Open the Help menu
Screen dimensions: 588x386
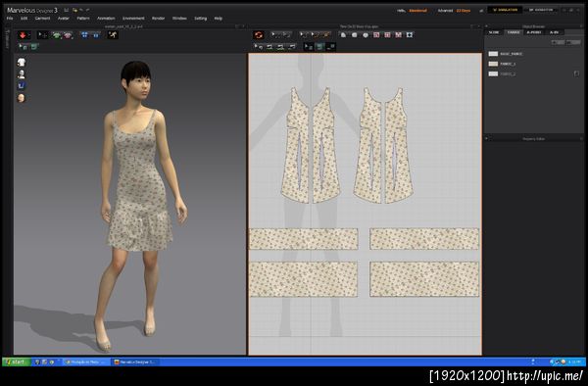point(219,19)
